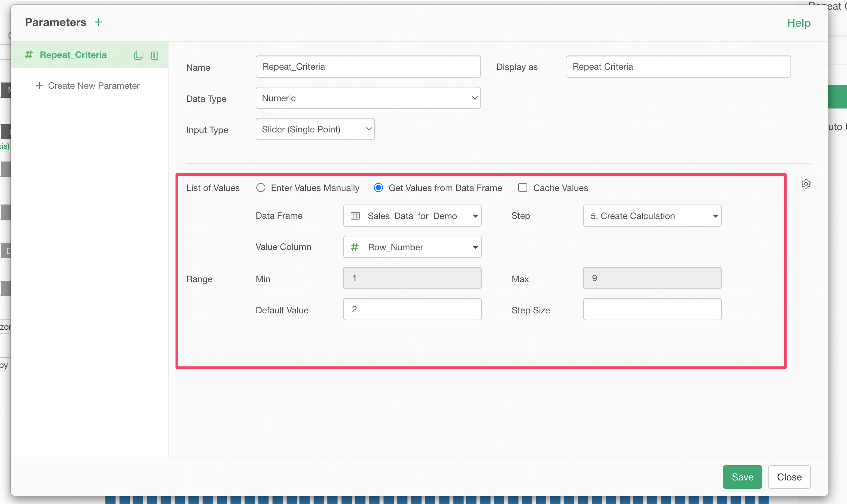The width and height of the screenshot is (847, 504).
Task: Expand the Input Type Slider dropdown
Action: tap(315, 129)
